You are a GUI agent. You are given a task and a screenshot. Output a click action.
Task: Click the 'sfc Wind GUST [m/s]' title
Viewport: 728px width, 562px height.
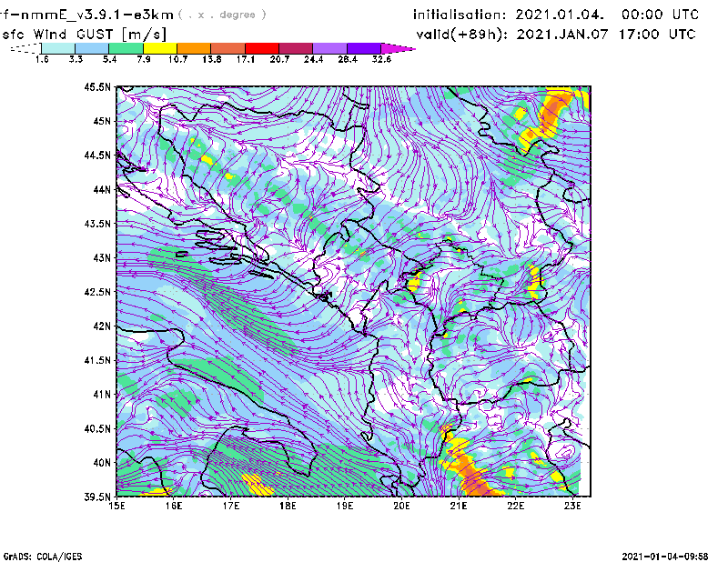[84, 35]
